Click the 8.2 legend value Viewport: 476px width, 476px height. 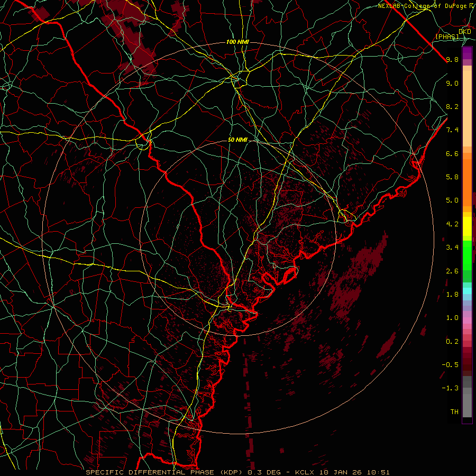point(452,106)
